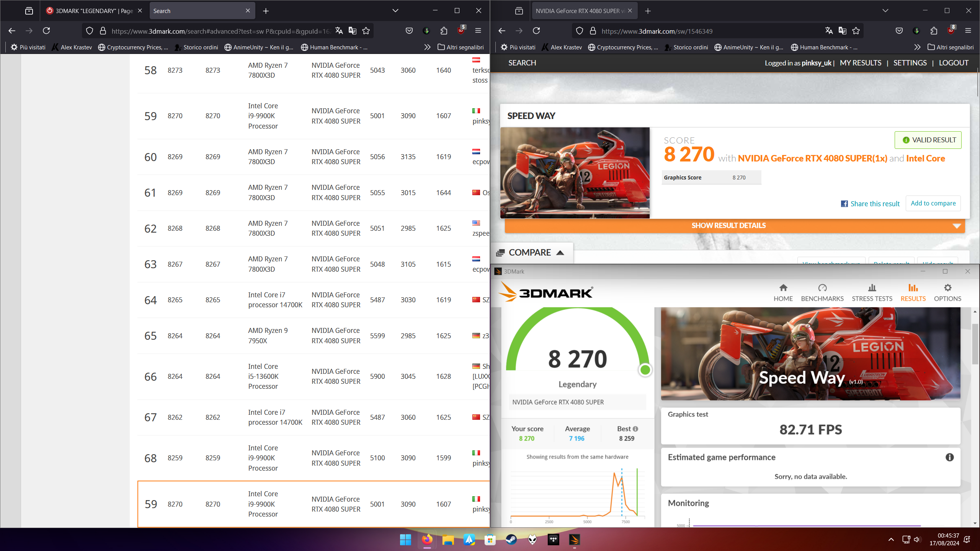The height and width of the screenshot is (551, 980).
Task: Click LOGOUT on the 3dmark site
Action: click(954, 63)
